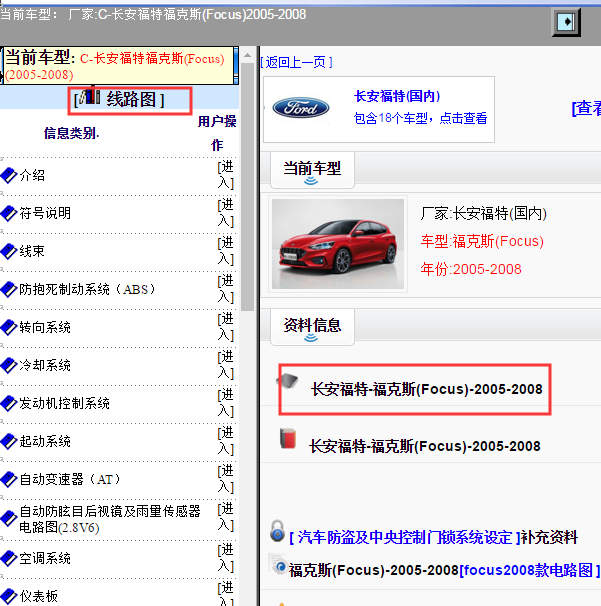Select the 线束 category text
The height and width of the screenshot is (606, 601).
point(32,252)
